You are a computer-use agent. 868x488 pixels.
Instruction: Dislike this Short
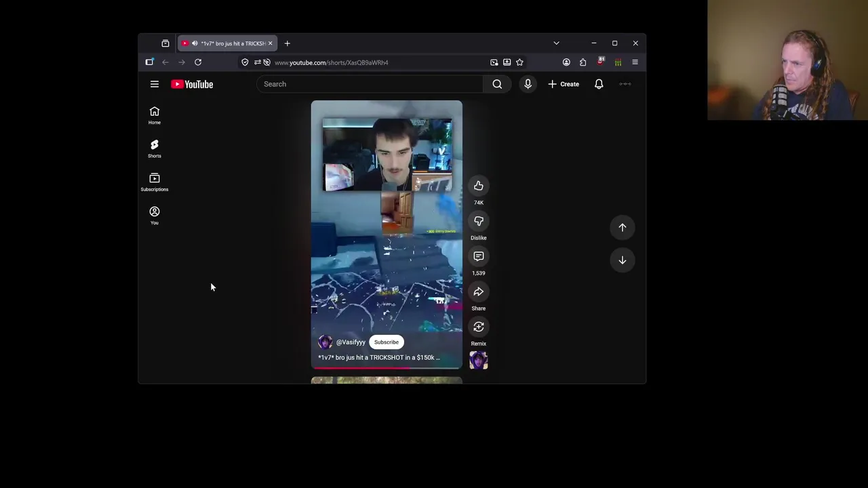point(479,221)
